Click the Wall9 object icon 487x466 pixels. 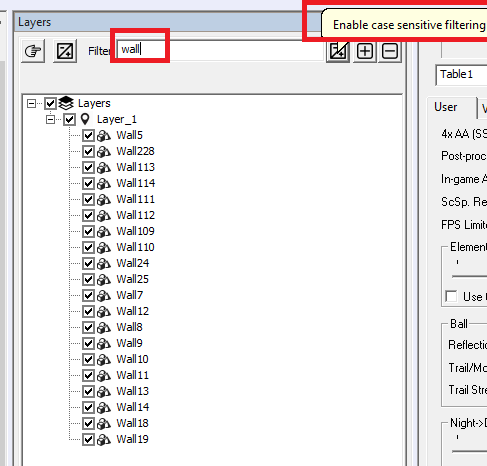tap(104, 344)
